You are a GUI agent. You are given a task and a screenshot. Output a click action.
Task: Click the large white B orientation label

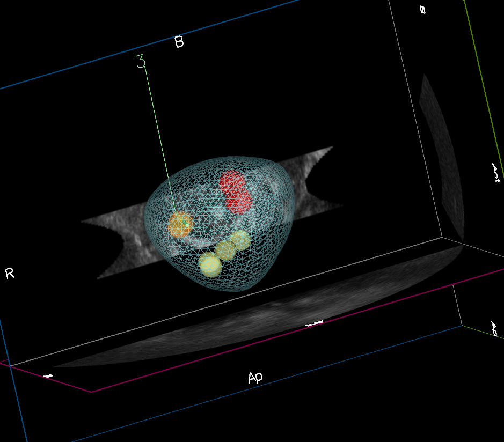pyautogui.click(x=179, y=42)
